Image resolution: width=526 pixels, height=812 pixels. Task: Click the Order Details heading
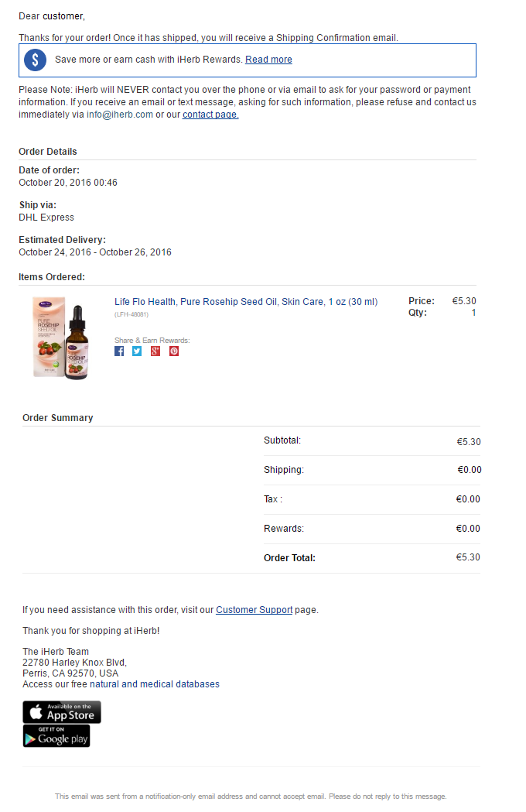[x=48, y=152]
